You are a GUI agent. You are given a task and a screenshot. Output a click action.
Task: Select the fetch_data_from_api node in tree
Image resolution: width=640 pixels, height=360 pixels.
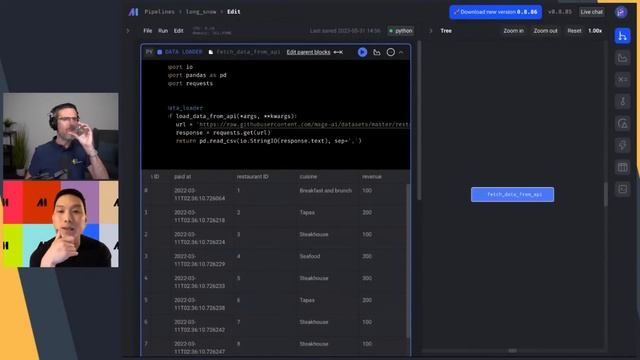(x=512, y=194)
